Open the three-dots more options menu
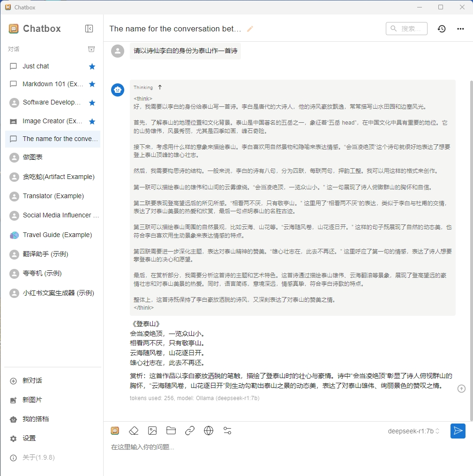Screen dimensions: 473x476 pyautogui.click(x=460, y=29)
